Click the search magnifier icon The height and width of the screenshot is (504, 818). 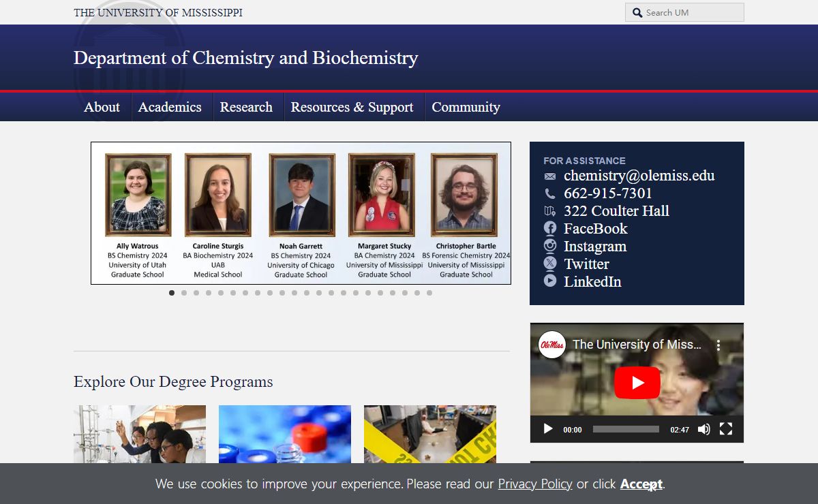click(637, 12)
